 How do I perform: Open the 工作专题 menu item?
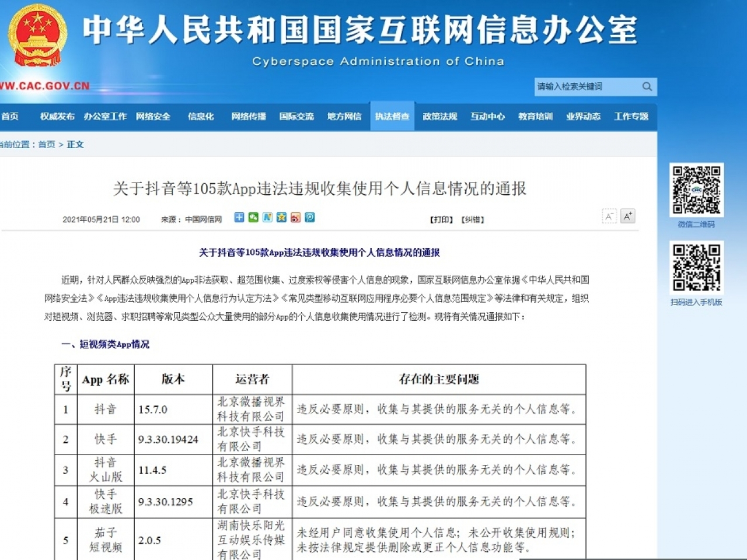[631, 116]
